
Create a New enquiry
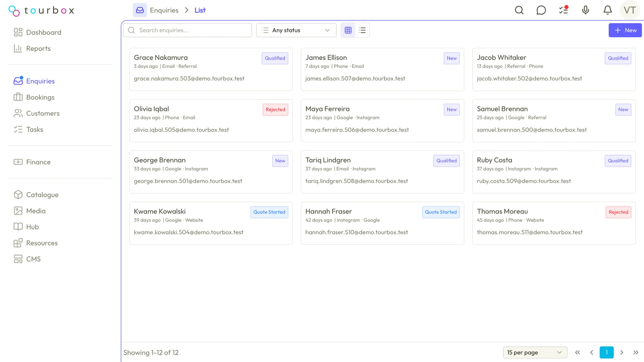click(x=625, y=30)
